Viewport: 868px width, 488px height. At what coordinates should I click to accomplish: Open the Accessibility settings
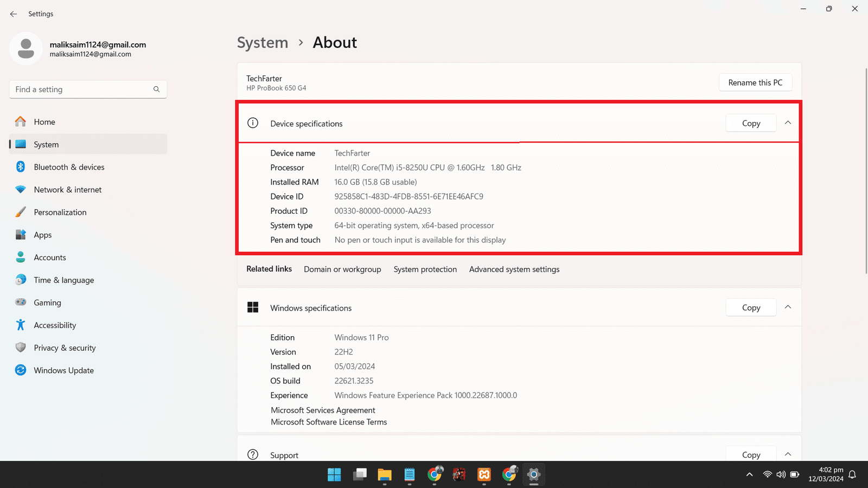[x=55, y=325]
